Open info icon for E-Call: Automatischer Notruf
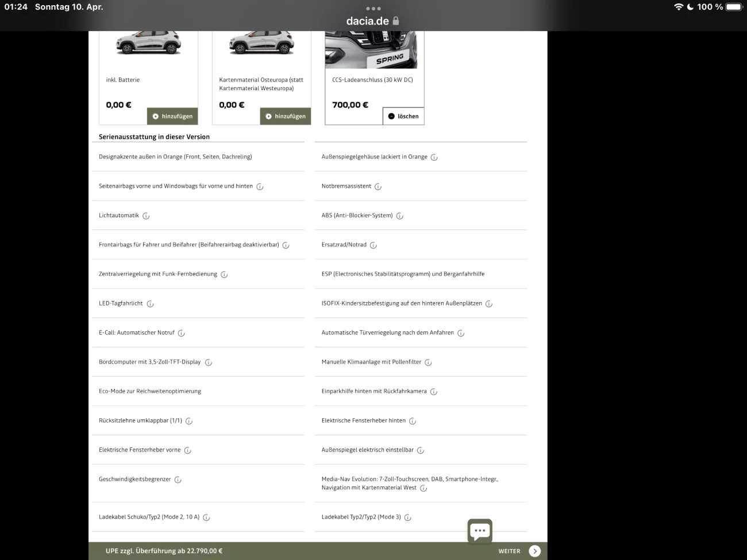The height and width of the screenshot is (560, 747). point(181,333)
